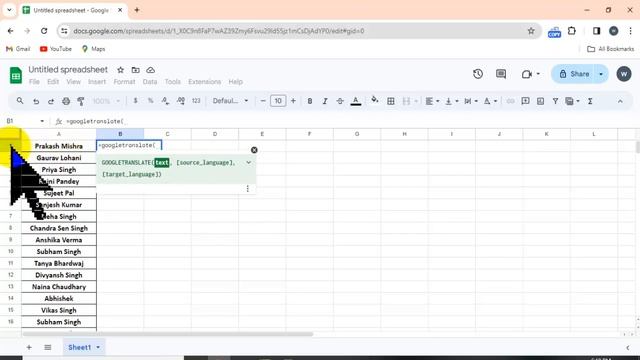Open the comments panel

(x=501, y=74)
